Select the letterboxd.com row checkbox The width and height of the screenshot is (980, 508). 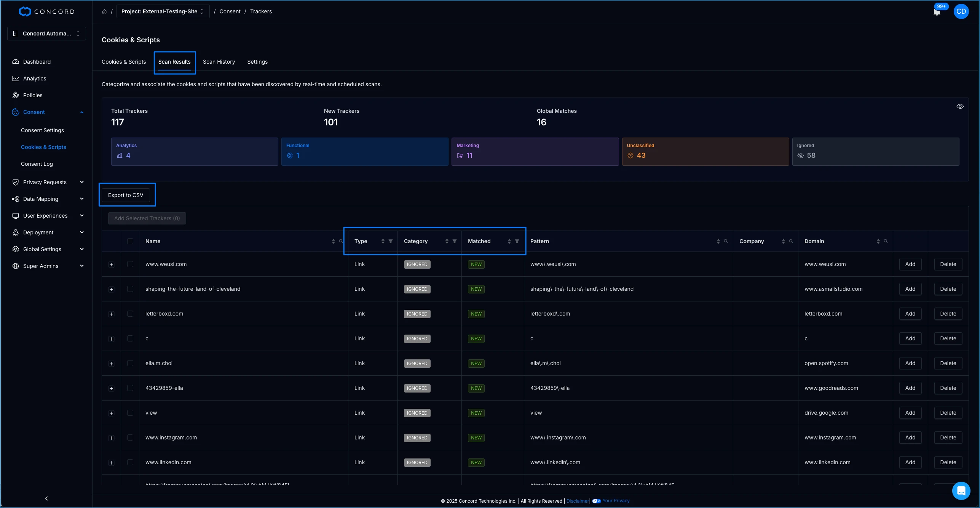(130, 314)
